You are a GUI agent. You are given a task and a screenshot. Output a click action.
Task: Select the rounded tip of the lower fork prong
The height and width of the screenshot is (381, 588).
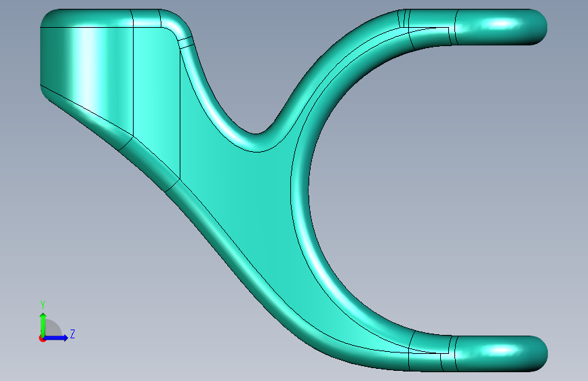501,354
